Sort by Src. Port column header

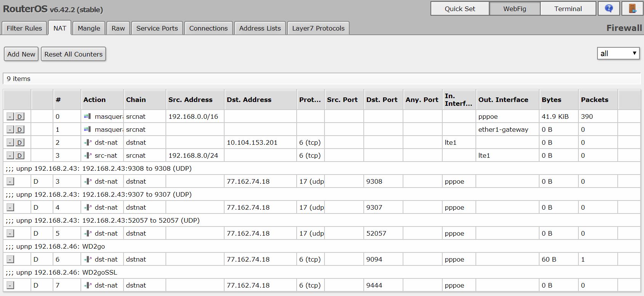click(x=344, y=100)
